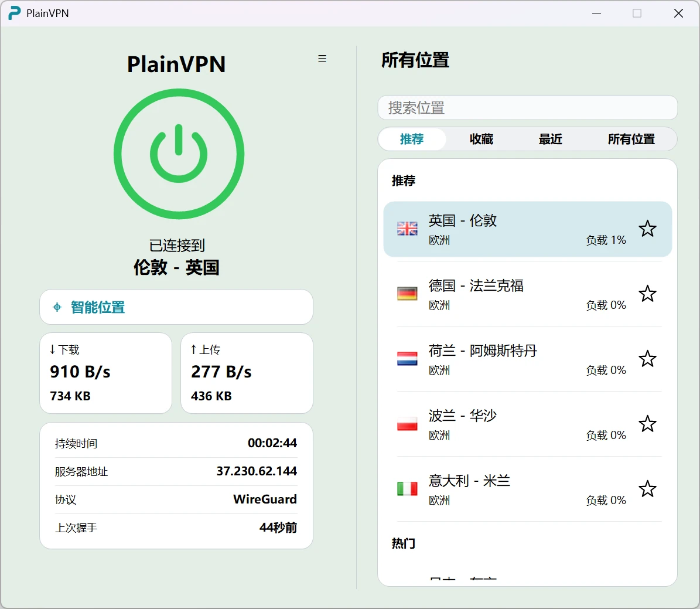
Task: Favorite 波兰 - 华沙 with star
Action: pos(647,424)
